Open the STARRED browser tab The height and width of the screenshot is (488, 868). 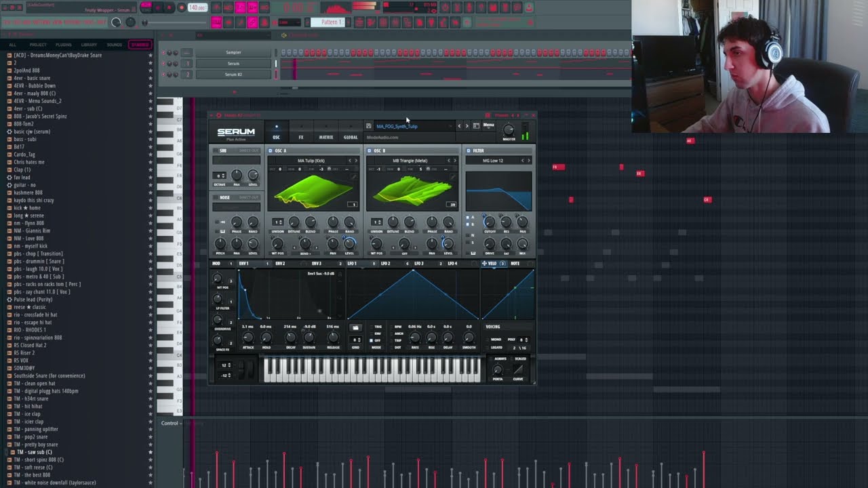[x=140, y=45]
